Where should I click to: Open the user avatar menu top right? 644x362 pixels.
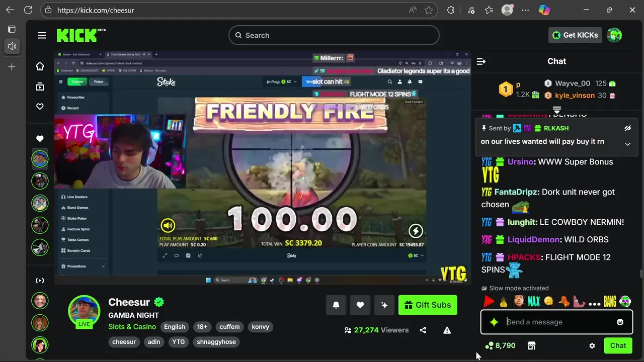pyautogui.click(x=614, y=35)
